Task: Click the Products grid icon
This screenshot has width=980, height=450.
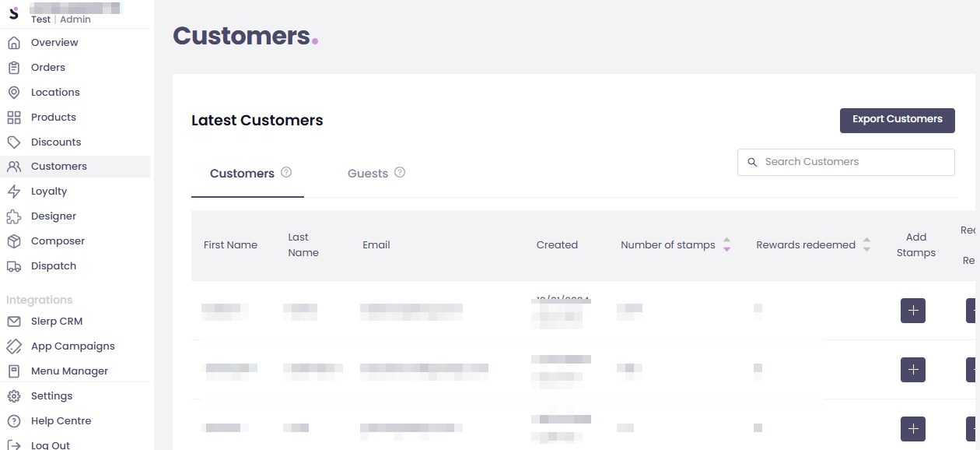Action: (x=14, y=118)
